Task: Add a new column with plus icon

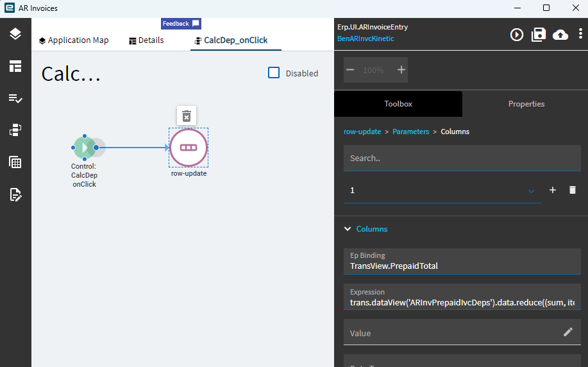Action: click(x=553, y=191)
